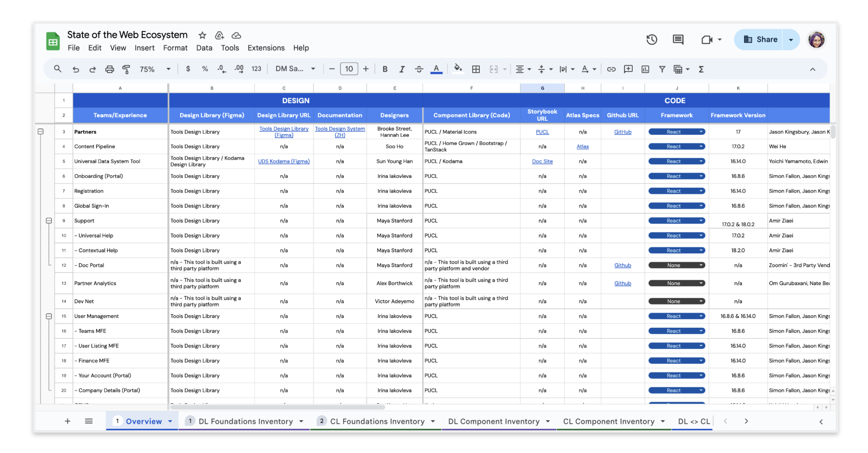
Task: Format as percent
Action: (205, 69)
